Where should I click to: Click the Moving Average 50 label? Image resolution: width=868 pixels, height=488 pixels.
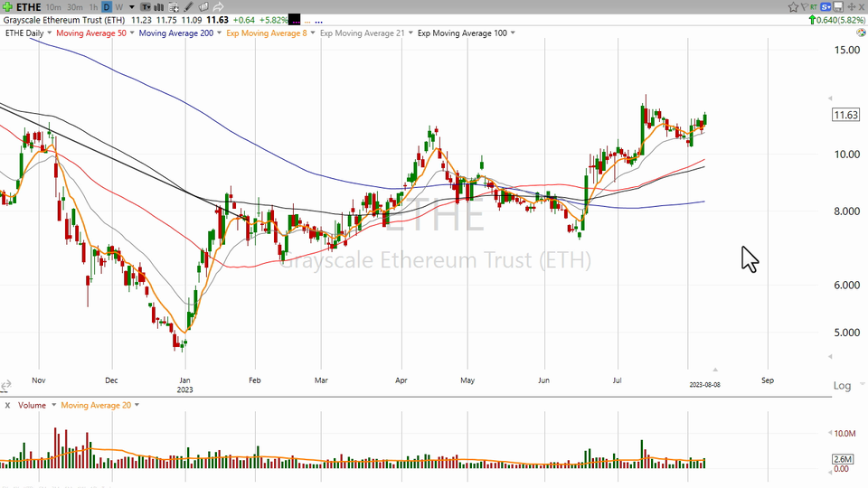(91, 33)
